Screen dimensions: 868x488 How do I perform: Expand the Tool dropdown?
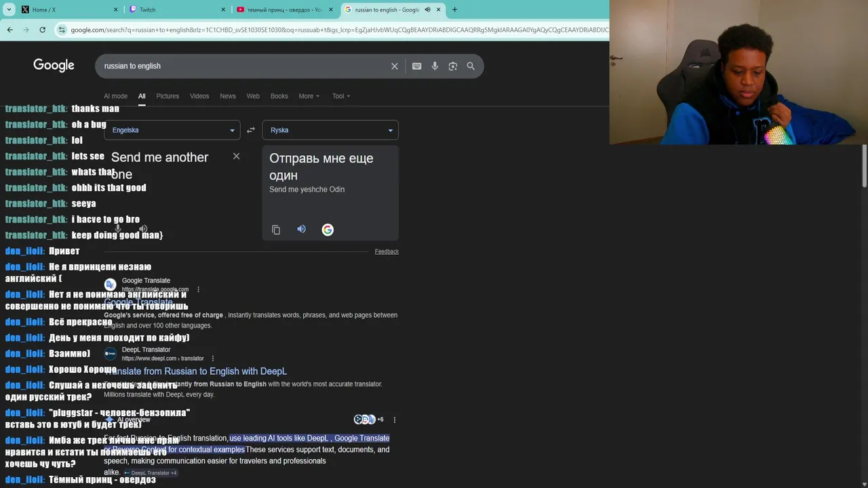pyautogui.click(x=340, y=96)
